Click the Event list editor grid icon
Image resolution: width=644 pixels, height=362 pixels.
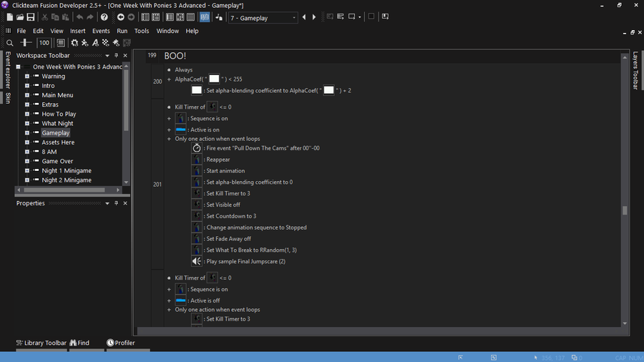[180, 17]
